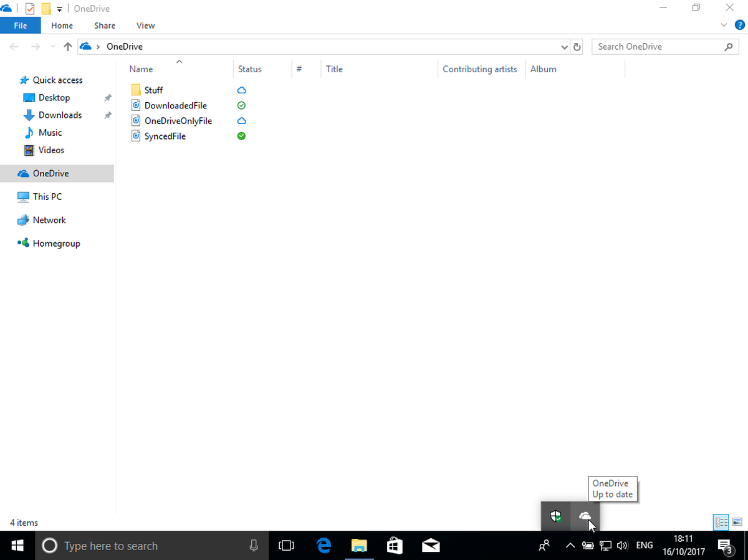Viewport: 748px width, 560px height.
Task: Open the File menu
Action: pos(21,26)
